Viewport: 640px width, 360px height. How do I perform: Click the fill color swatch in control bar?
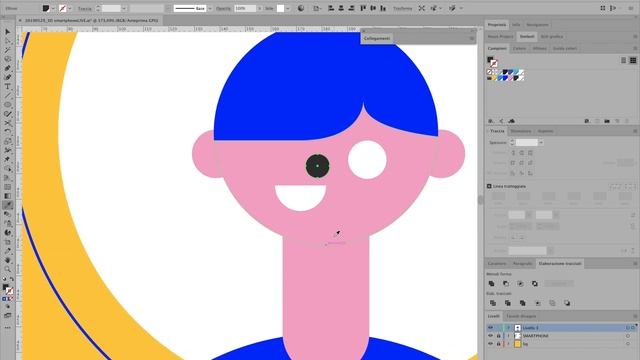(46, 8)
